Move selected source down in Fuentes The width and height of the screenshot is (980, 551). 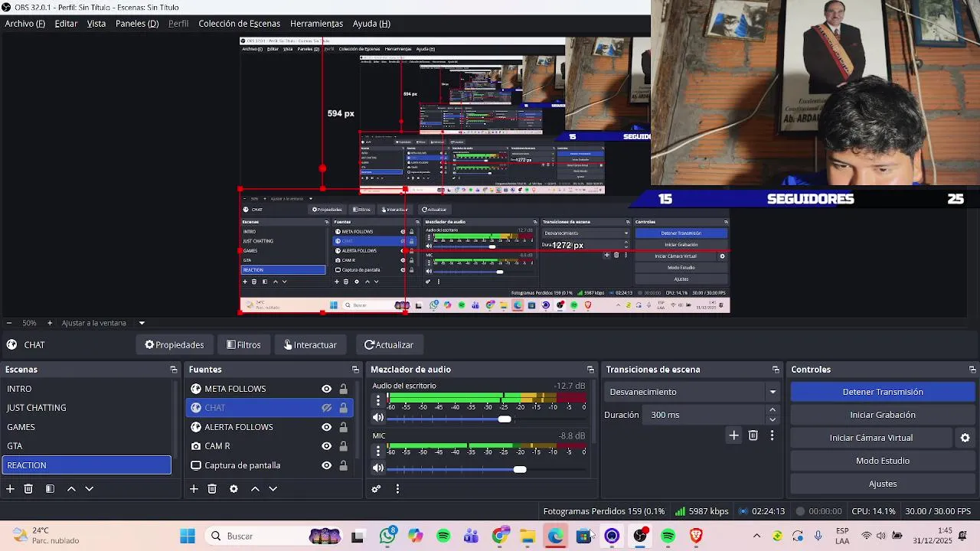pos(273,488)
